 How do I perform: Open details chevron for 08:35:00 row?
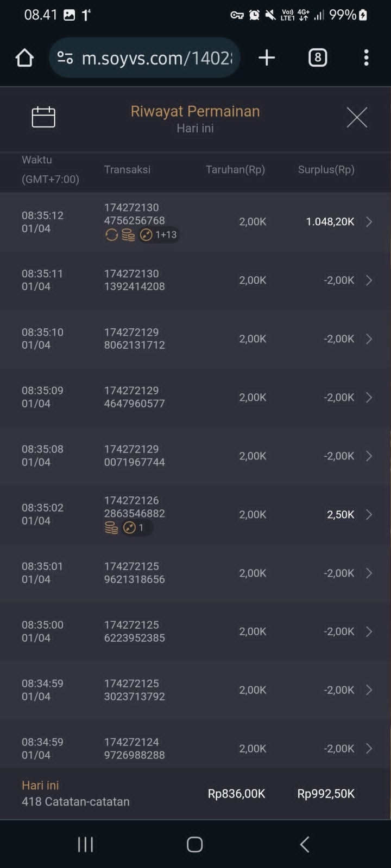[x=369, y=631]
